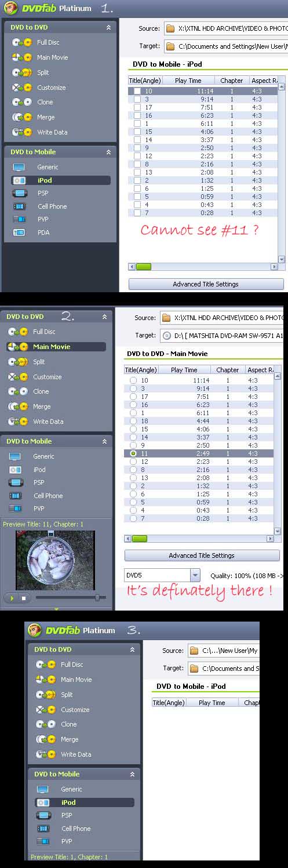
Task: Select Generic in window numbered 3
Action: (71, 789)
